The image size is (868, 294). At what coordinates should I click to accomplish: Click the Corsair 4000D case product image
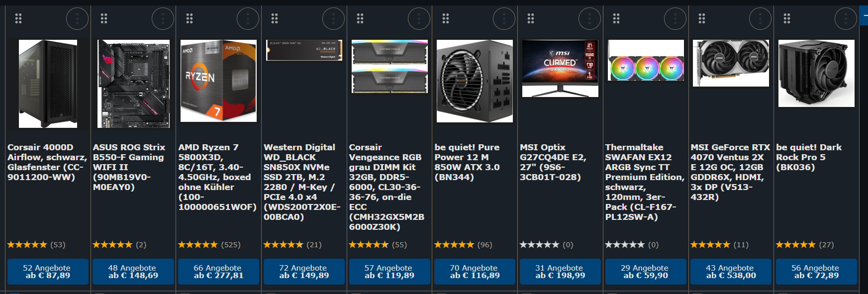point(48,84)
